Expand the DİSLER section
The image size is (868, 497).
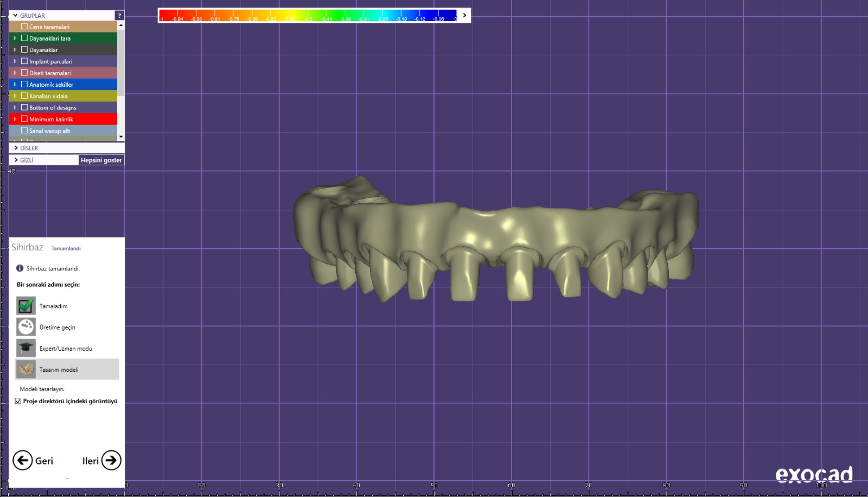pyautogui.click(x=16, y=148)
